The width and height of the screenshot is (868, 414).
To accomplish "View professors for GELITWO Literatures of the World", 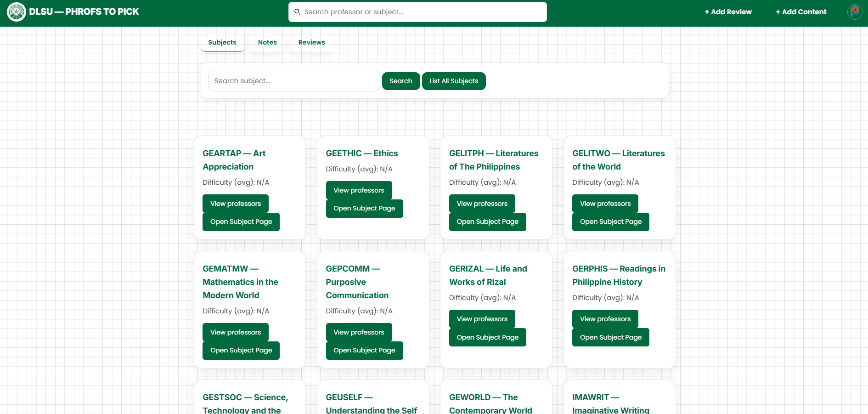I will pos(605,203).
